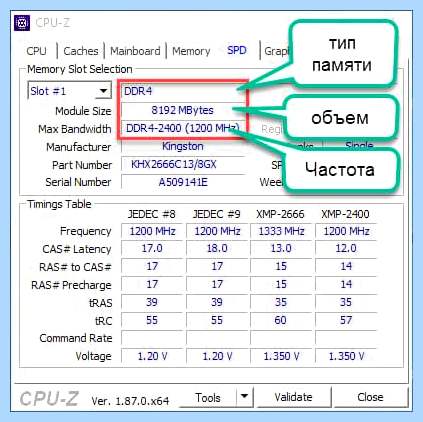Click the JEDEC #9 column header

(217, 214)
